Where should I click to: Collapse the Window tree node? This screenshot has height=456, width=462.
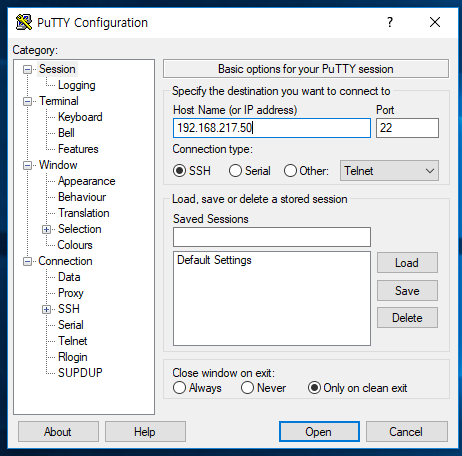[27, 165]
